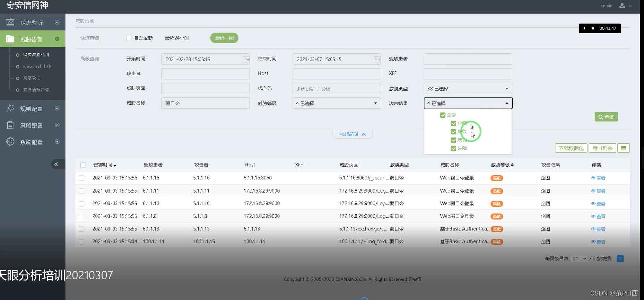This screenshot has height=300, width=644.
Task: View details of alert from 6.1.1.10
Action: pos(598,204)
